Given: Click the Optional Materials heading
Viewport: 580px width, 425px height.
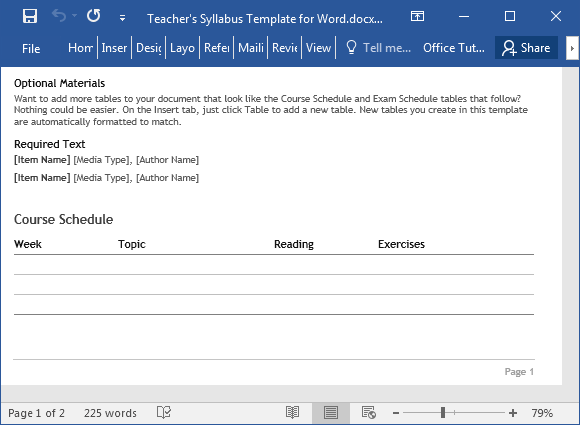Looking at the screenshot, I should (60, 83).
